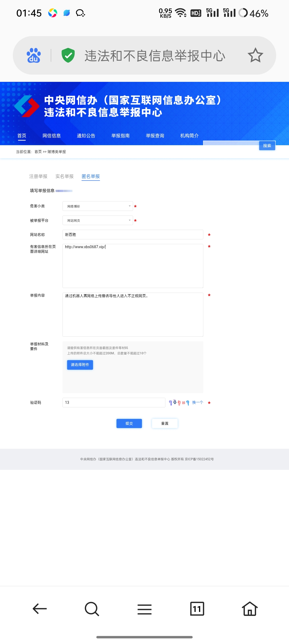This screenshot has width=289, height=644.
Task: Open 机构简介 navigation item
Action: point(189,136)
